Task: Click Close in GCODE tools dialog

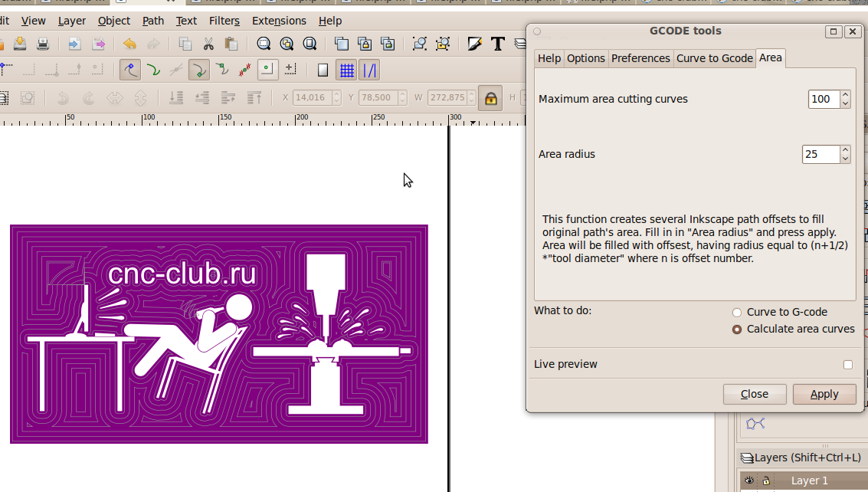Action: (x=755, y=394)
